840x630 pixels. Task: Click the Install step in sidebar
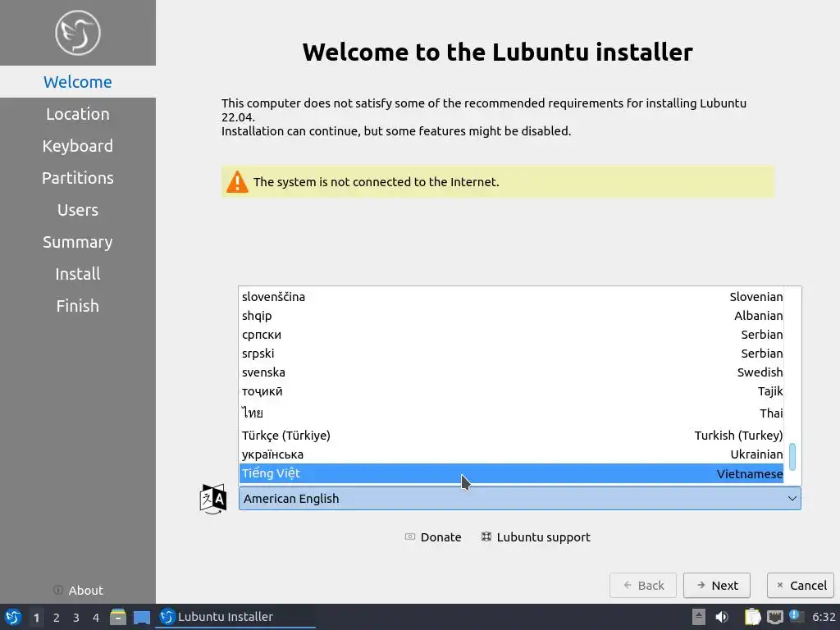(78, 274)
